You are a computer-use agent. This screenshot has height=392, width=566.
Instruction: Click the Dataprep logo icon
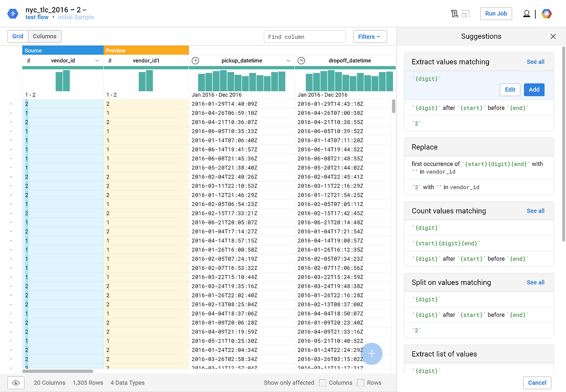coord(13,14)
